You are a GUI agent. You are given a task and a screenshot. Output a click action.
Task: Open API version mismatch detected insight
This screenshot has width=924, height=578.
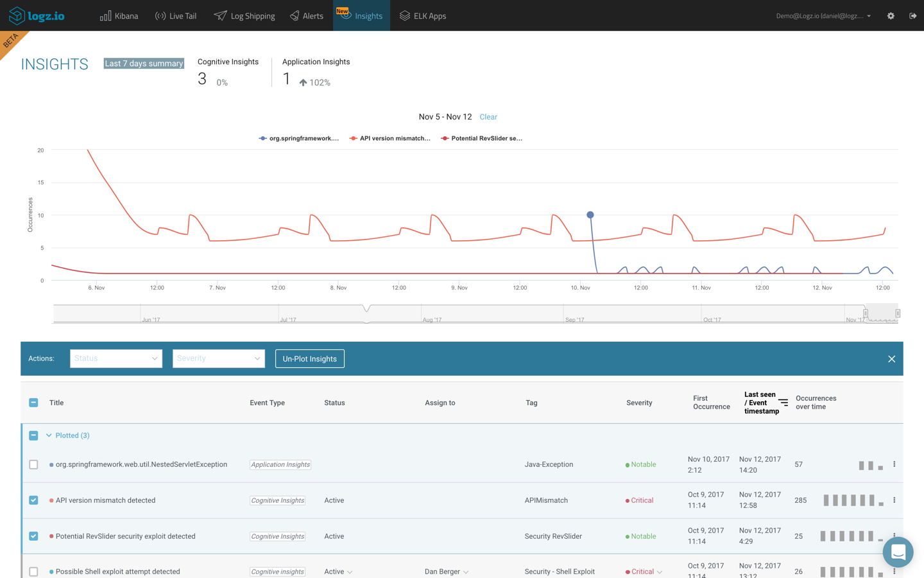point(105,500)
